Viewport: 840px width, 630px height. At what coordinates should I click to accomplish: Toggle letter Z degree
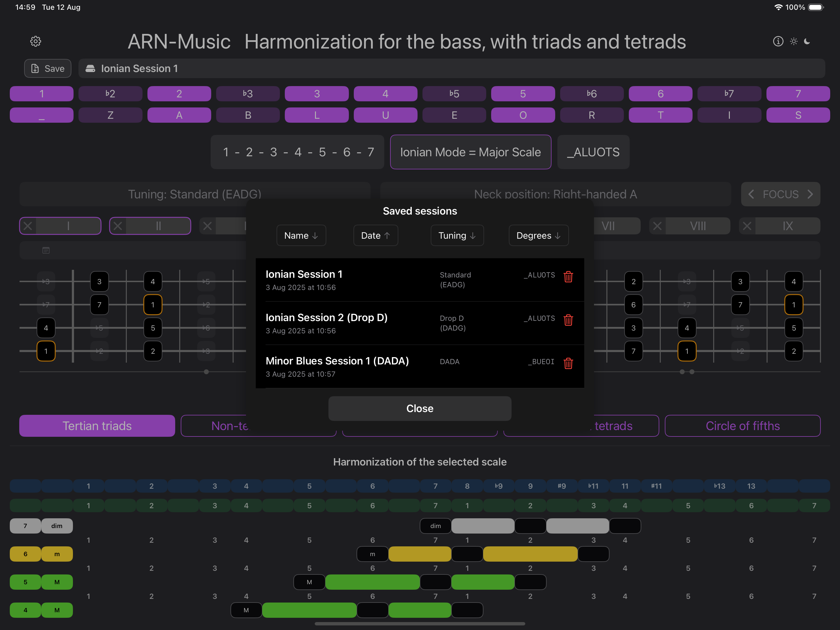point(110,115)
